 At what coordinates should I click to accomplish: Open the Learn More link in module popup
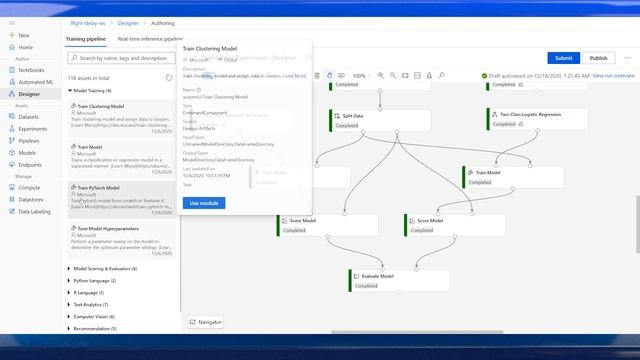click(294, 76)
